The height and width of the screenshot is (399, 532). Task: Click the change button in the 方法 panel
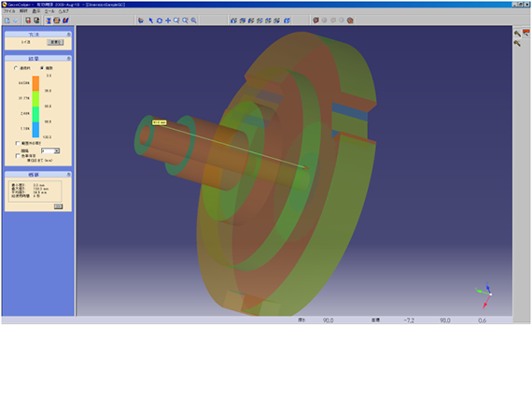[55, 42]
